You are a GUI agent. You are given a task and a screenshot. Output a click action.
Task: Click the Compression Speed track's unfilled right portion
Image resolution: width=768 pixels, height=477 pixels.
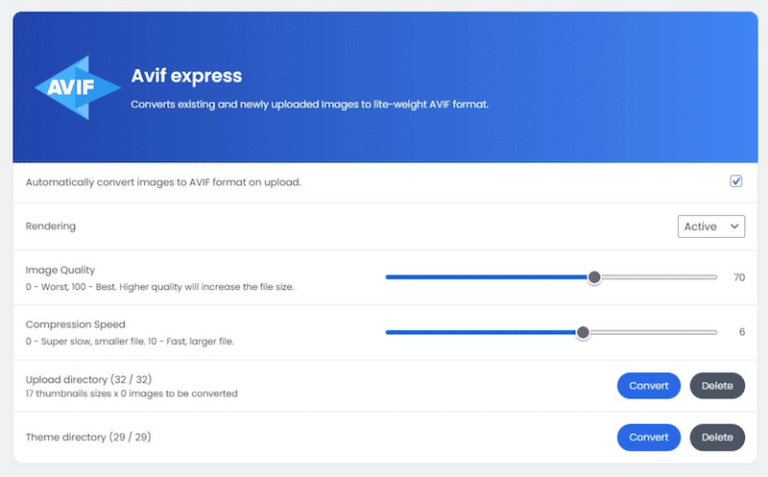point(653,333)
